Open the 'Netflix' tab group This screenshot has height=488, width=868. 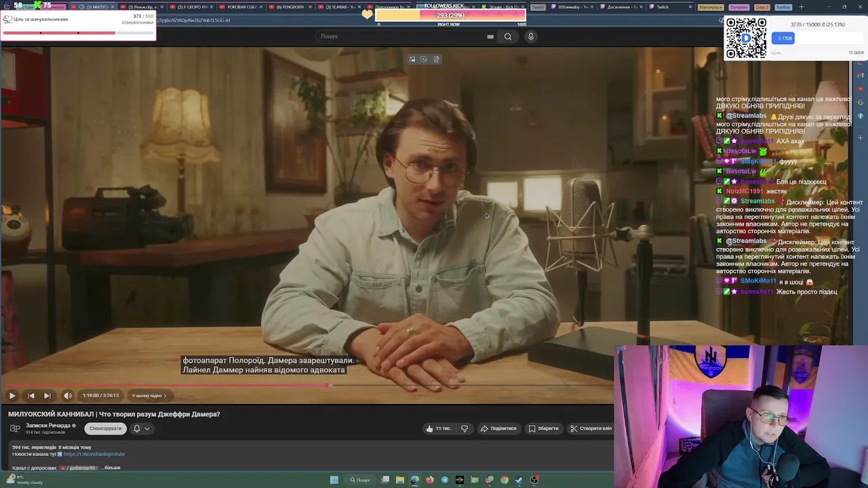[783, 7]
